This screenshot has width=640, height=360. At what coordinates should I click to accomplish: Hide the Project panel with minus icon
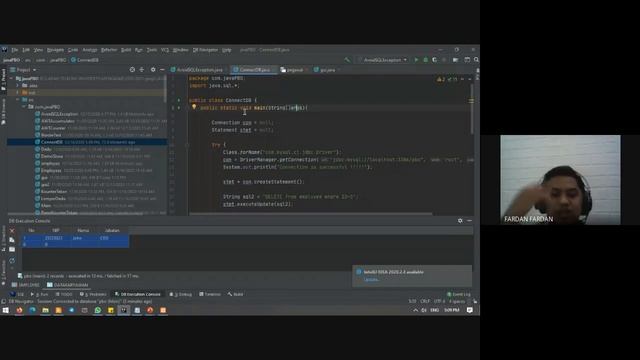(162, 70)
